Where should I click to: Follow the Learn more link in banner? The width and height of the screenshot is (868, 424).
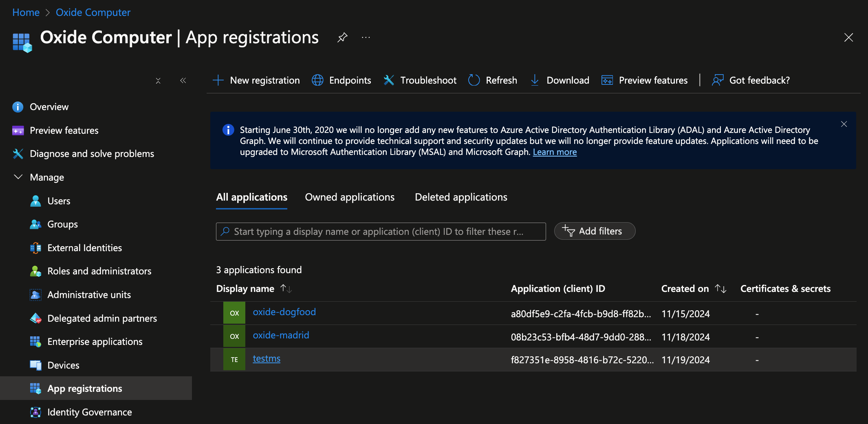pyautogui.click(x=555, y=152)
